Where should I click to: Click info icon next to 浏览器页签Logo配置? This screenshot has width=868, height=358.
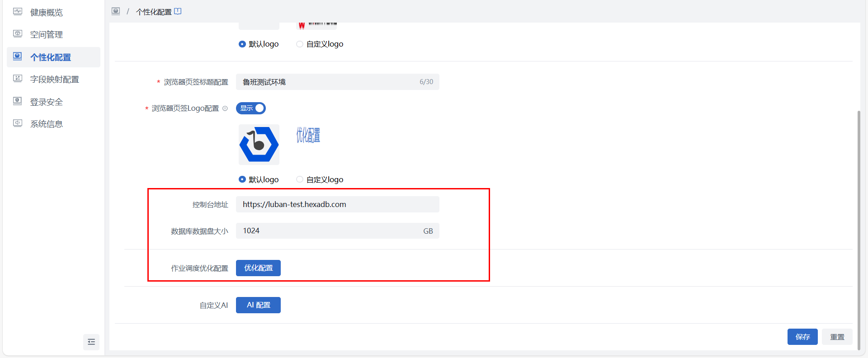pos(225,108)
